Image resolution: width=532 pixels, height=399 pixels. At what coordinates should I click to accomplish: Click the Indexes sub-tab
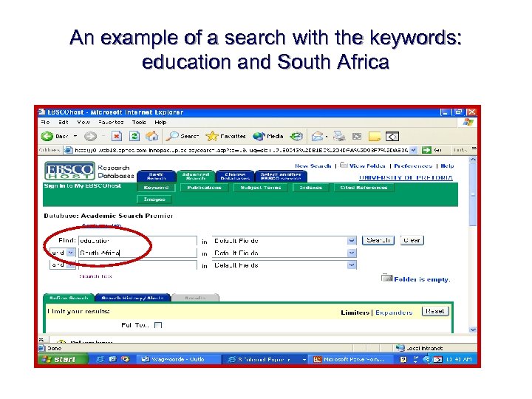click(311, 188)
